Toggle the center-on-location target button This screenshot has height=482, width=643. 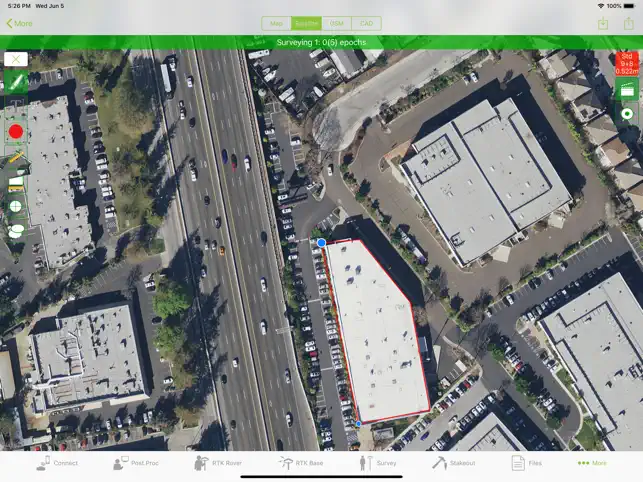627,114
